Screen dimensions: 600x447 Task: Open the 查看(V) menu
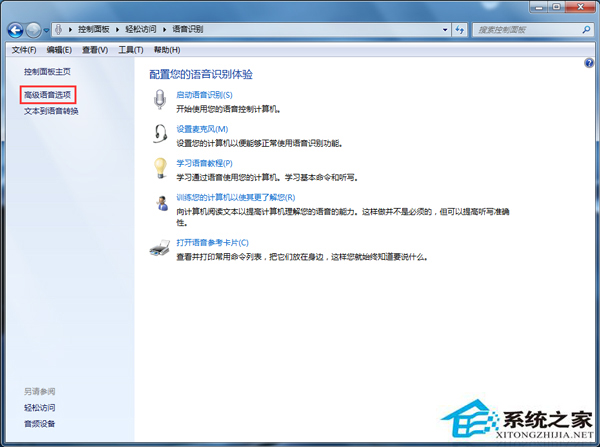[x=95, y=49]
